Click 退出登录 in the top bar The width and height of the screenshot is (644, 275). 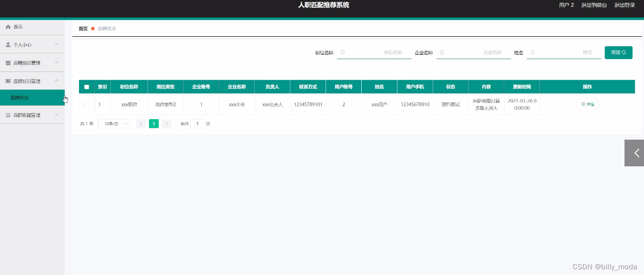pyautogui.click(x=625, y=5)
